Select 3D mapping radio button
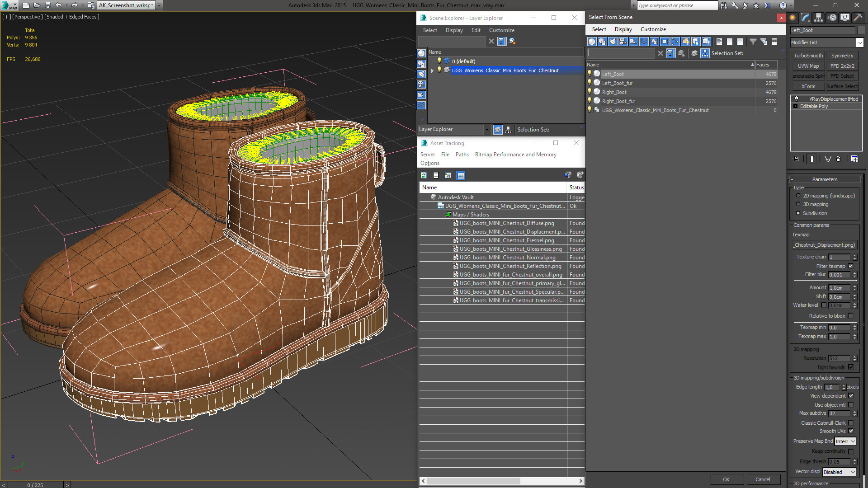Viewport: 868px width, 488px height. tap(798, 205)
